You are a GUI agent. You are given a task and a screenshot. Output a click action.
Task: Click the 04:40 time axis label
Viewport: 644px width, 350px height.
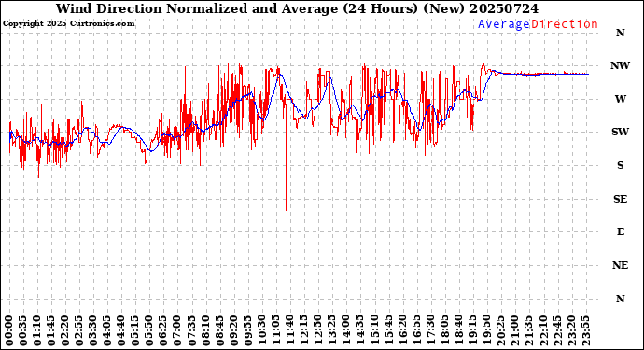point(121,330)
